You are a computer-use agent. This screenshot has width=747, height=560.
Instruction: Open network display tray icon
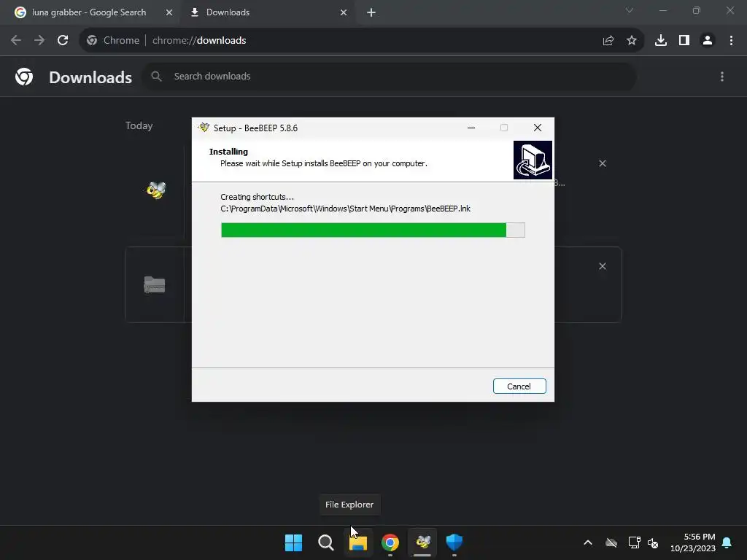pyautogui.click(x=634, y=542)
